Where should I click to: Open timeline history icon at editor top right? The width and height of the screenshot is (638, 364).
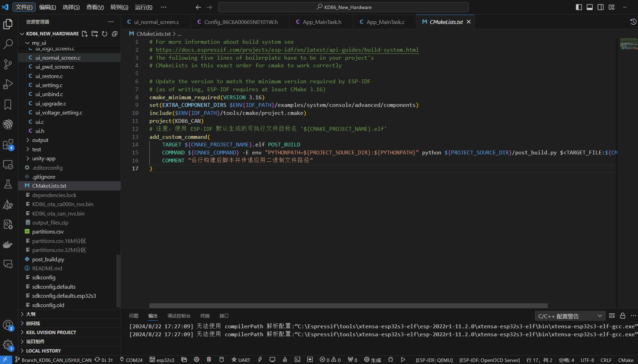coord(633,22)
